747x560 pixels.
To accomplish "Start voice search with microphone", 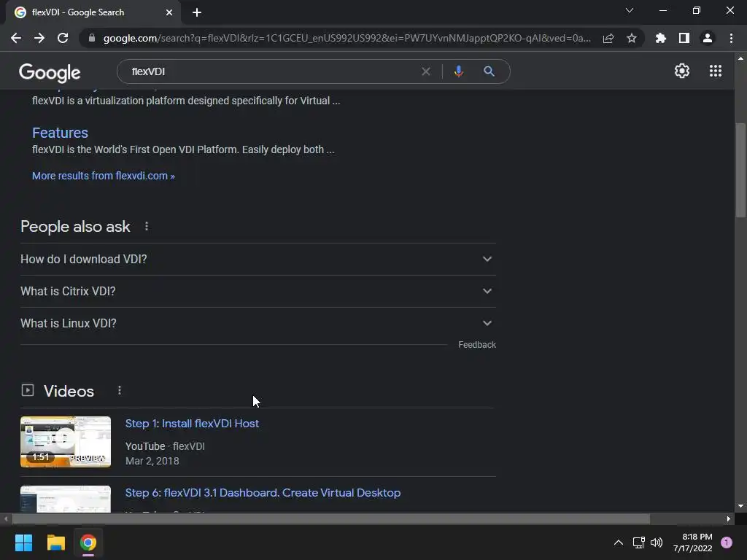I will click(458, 71).
